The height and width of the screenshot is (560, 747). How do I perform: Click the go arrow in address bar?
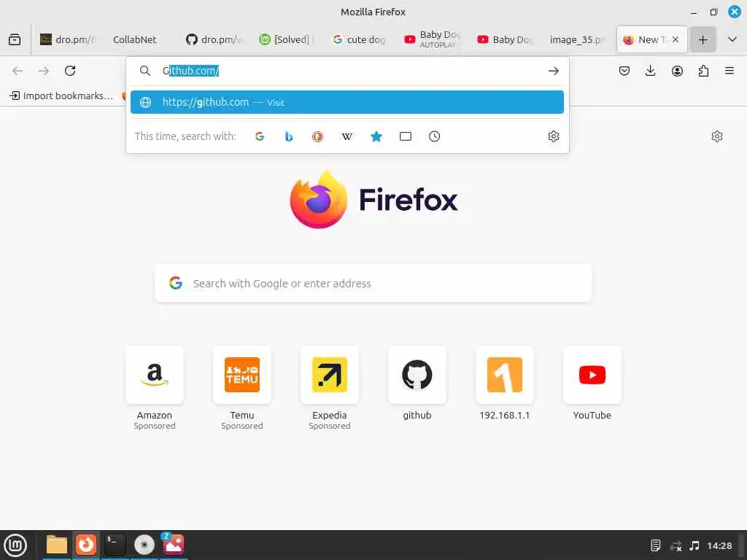553,71
